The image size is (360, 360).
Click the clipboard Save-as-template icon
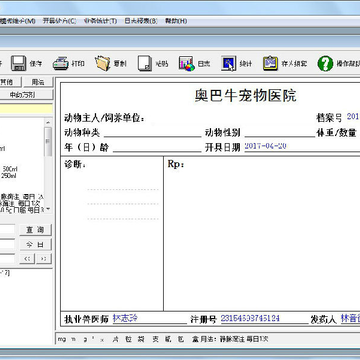point(270,63)
